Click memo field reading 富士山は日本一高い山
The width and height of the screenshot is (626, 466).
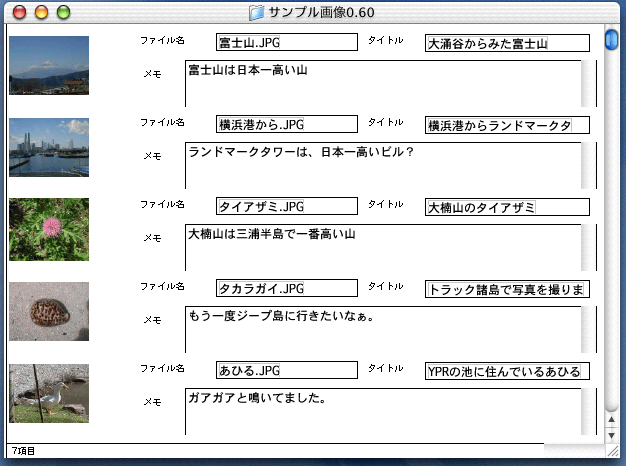pyautogui.click(x=380, y=83)
